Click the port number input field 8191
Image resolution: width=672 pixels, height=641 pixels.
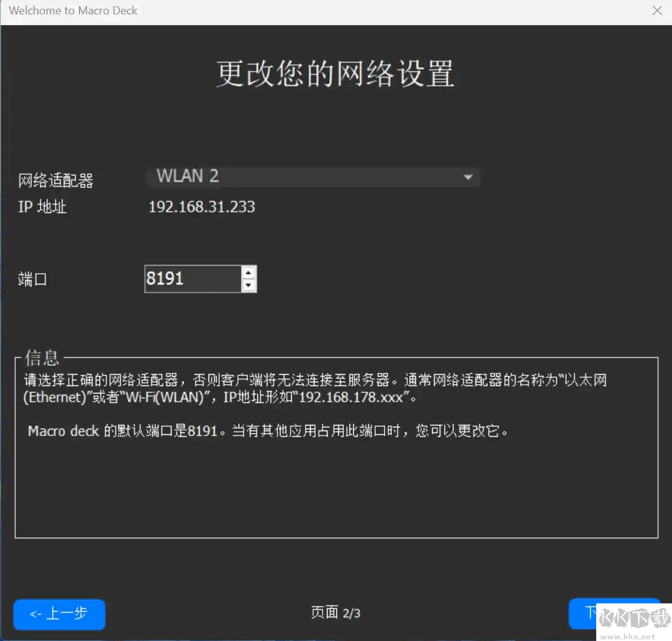tap(193, 279)
